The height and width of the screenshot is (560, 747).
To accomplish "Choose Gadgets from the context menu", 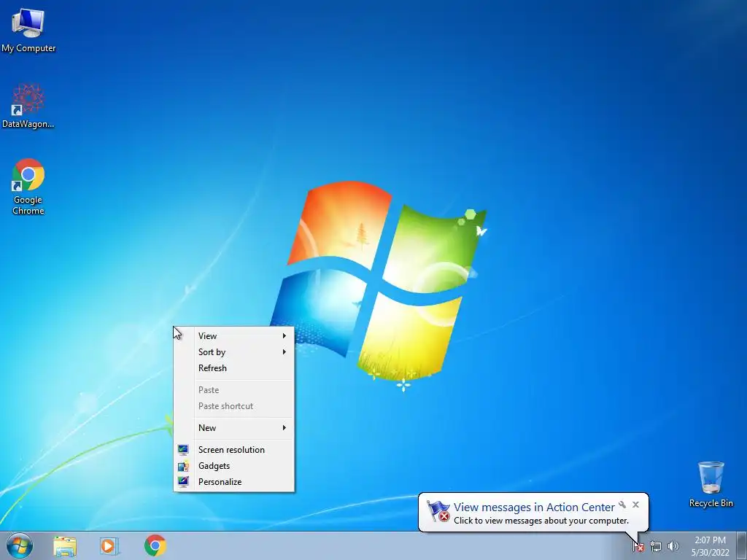I will (x=234, y=466).
